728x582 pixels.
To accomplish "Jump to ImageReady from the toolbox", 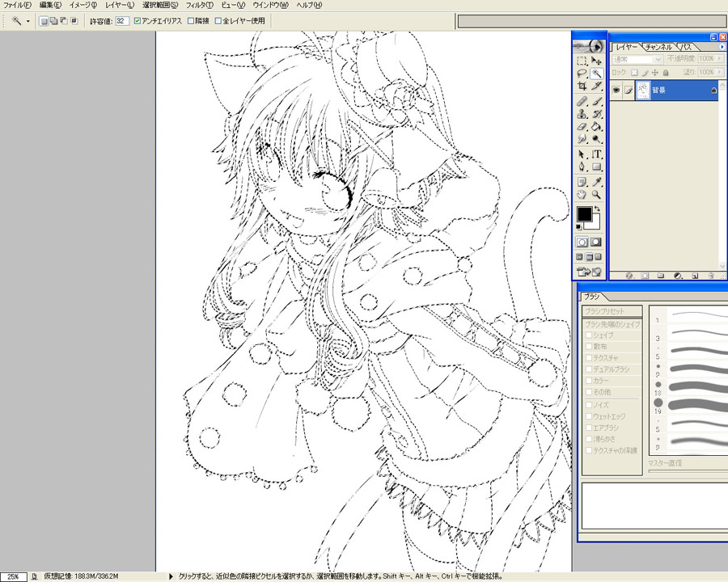I will 589,272.
